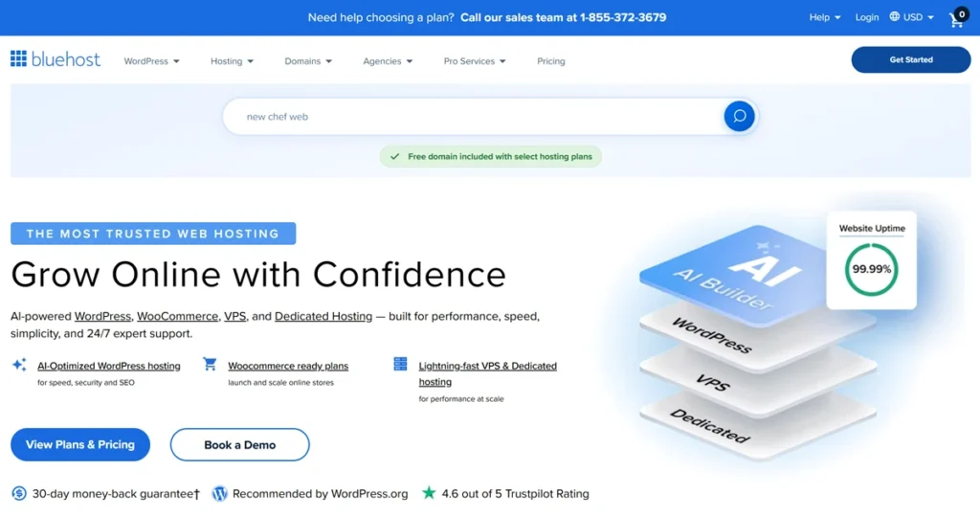Click the Bluehost grid logo icon
Image resolution: width=980 pixels, height=517 pixels.
pos(18,58)
